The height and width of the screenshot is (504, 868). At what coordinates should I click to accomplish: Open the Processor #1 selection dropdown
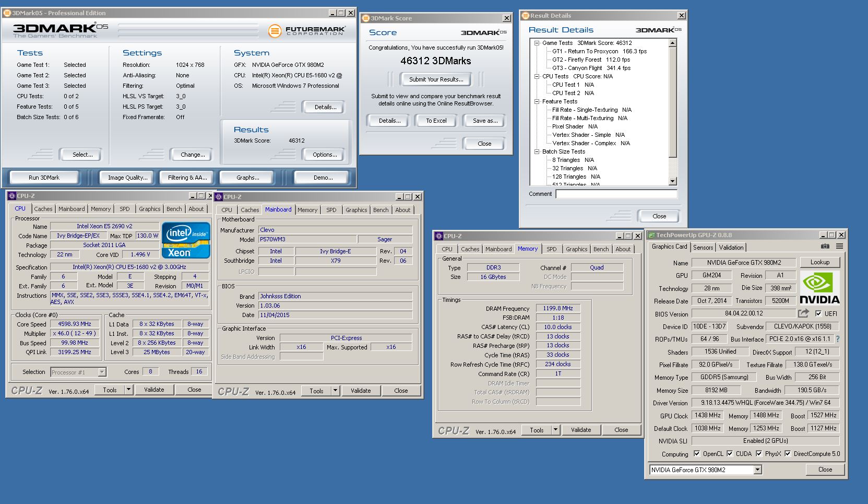tap(102, 372)
